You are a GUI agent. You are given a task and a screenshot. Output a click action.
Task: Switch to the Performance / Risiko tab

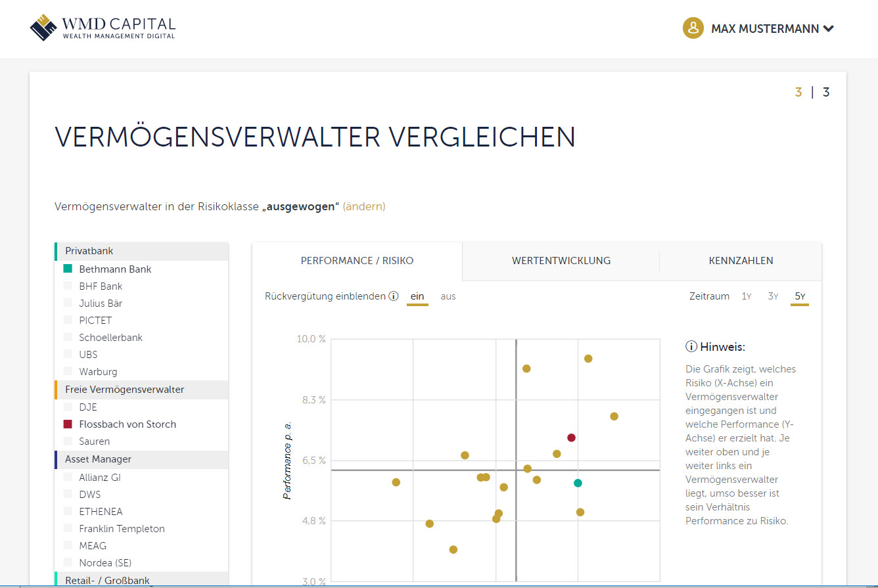click(357, 261)
